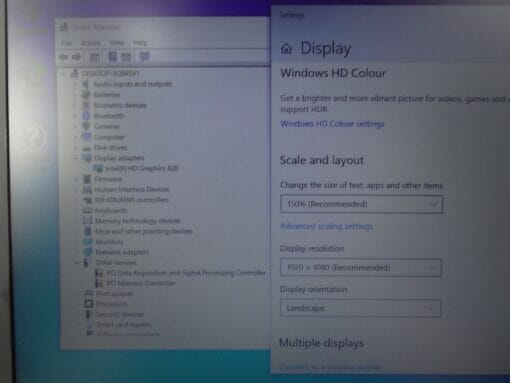Viewport: 510px width, 383px height.
Task: Click the Network adapters category icon
Action: click(x=88, y=252)
